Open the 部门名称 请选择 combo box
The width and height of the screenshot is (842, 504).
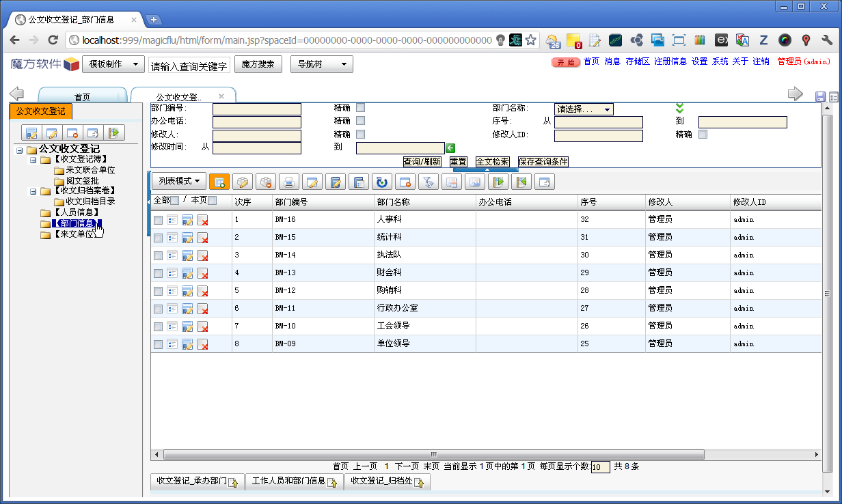(584, 109)
